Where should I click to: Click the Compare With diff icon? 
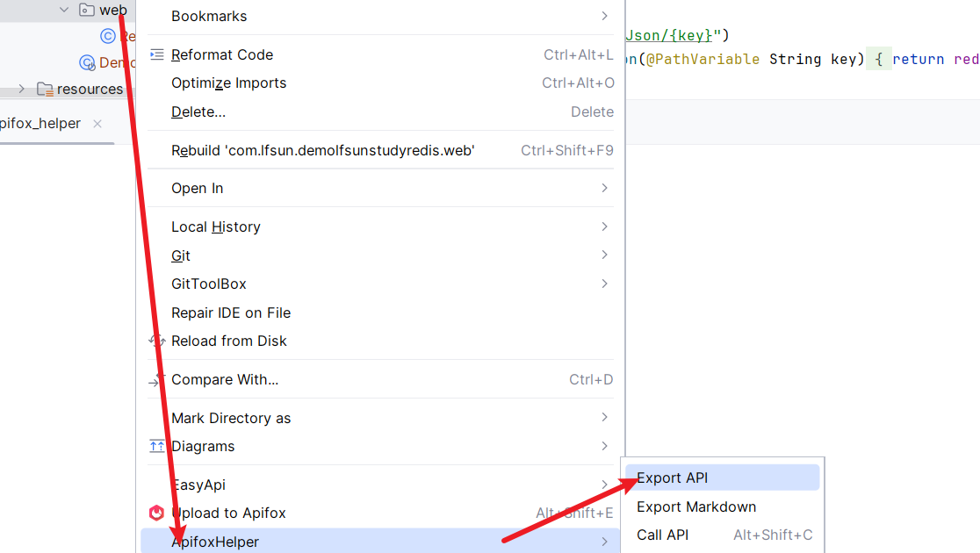[x=156, y=378]
